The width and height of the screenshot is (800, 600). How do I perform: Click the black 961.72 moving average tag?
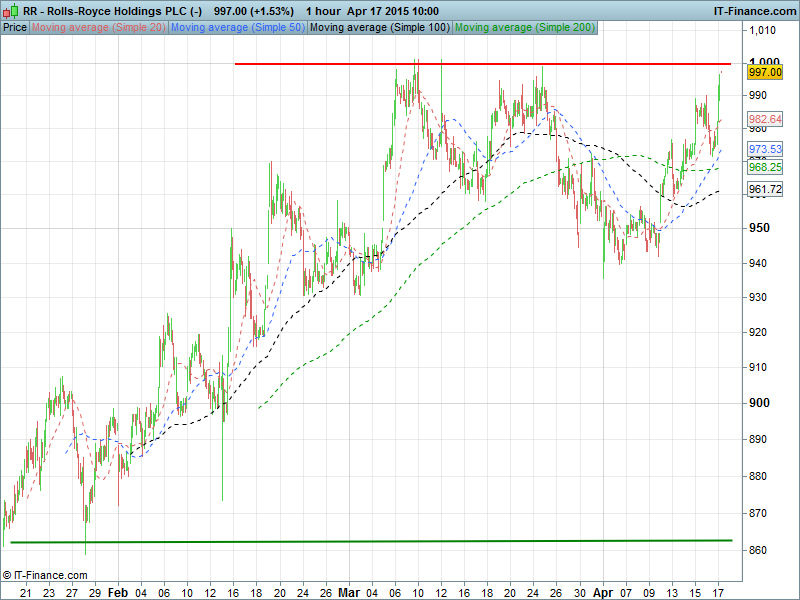click(764, 189)
